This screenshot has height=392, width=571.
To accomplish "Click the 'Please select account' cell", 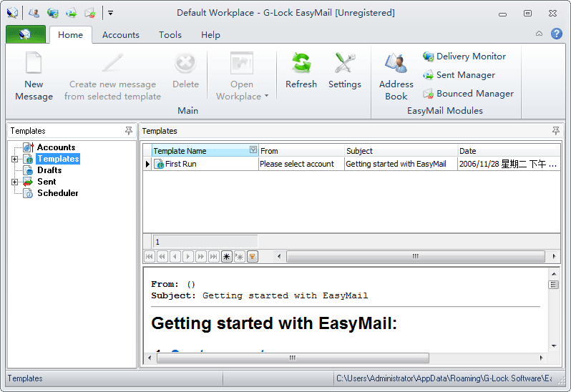I will point(301,164).
